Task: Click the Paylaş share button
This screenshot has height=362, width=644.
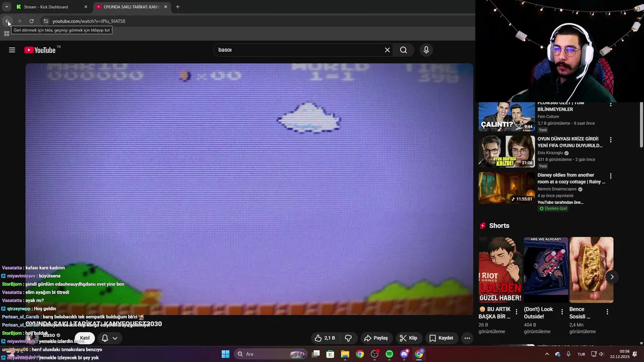Action: (376, 338)
